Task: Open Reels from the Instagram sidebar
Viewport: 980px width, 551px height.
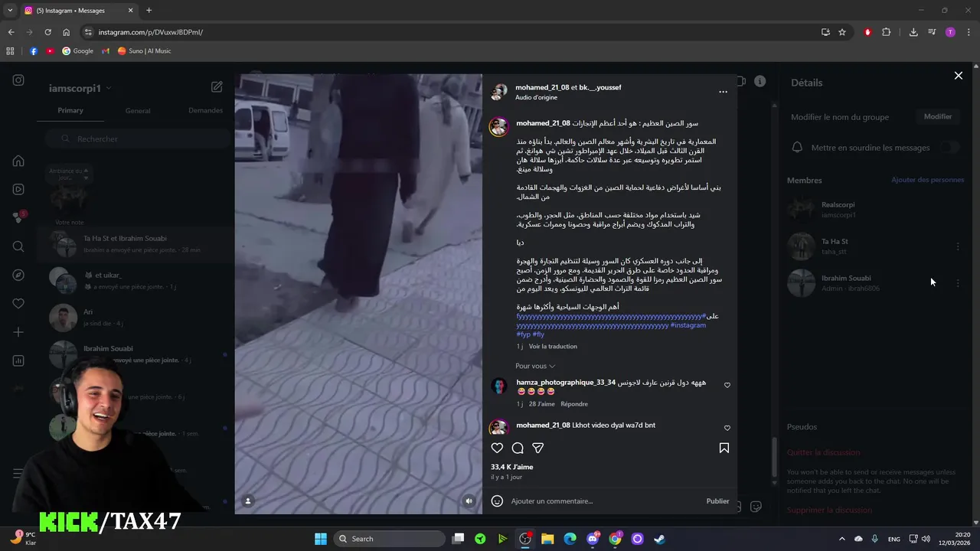Action: 18,189
